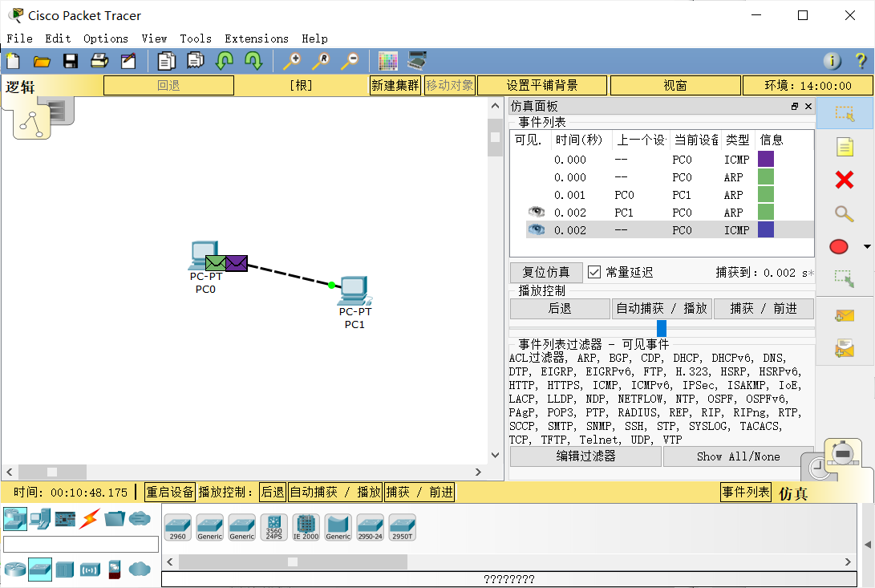875x588 pixels.
Task: Click the Show All/None button
Action: pos(739,456)
